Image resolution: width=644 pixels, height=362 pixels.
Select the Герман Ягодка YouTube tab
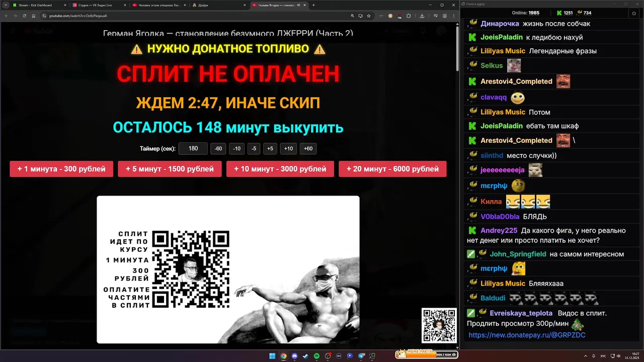tap(279, 5)
